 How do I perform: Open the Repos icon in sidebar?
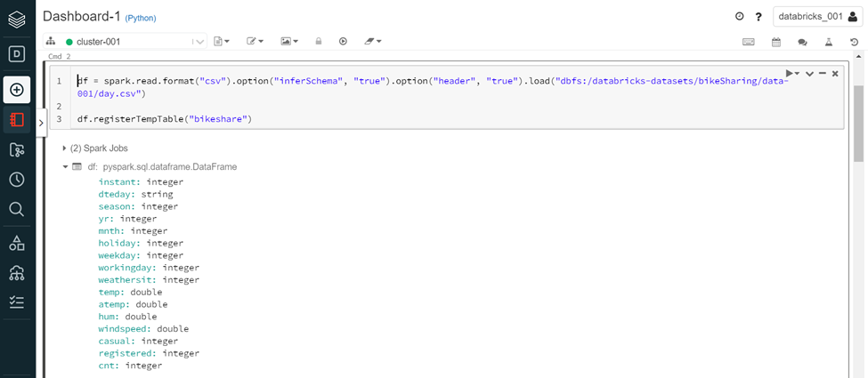pyautogui.click(x=17, y=149)
